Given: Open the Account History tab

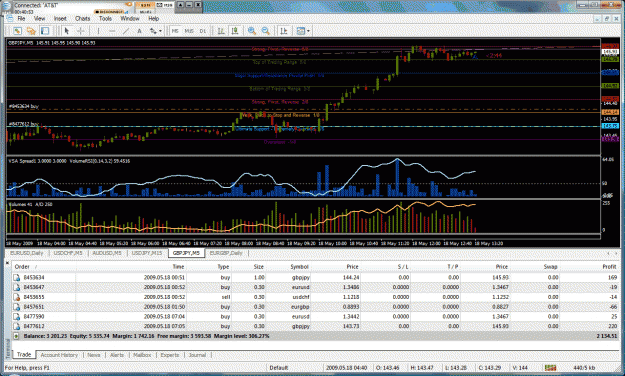Looking at the screenshot, I should 59,355.
